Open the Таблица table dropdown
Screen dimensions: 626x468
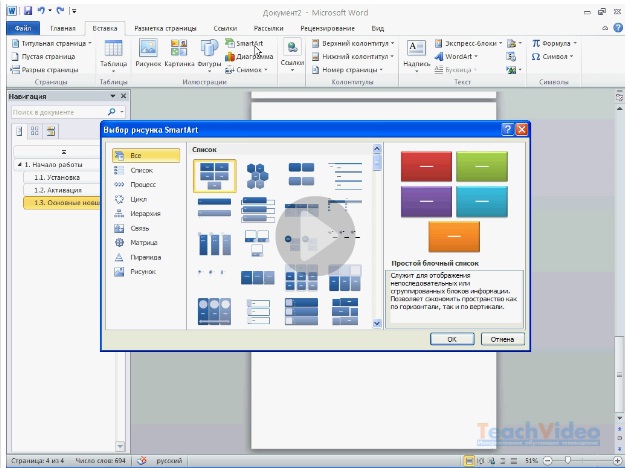click(x=113, y=56)
